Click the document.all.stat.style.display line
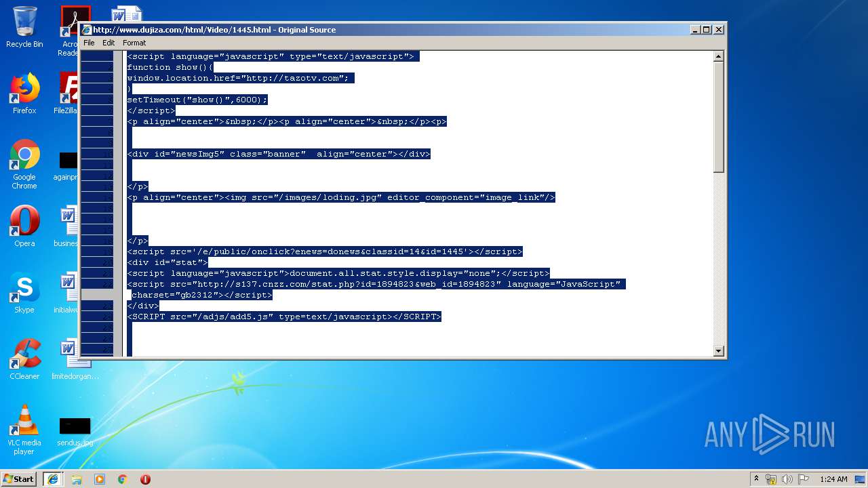This screenshot has height=488, width=868. (x=338, y=273)
